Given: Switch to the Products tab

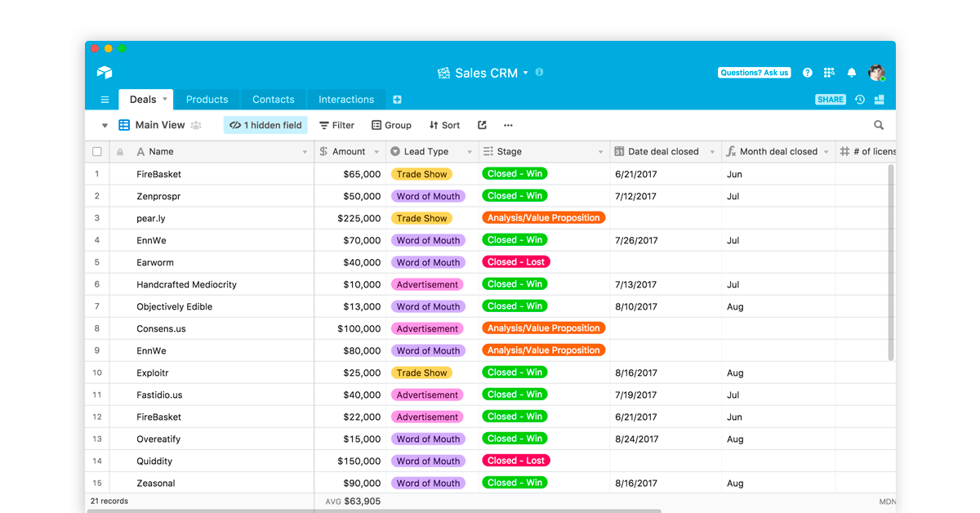Looking at the screenshot, I should coord(207,99).
